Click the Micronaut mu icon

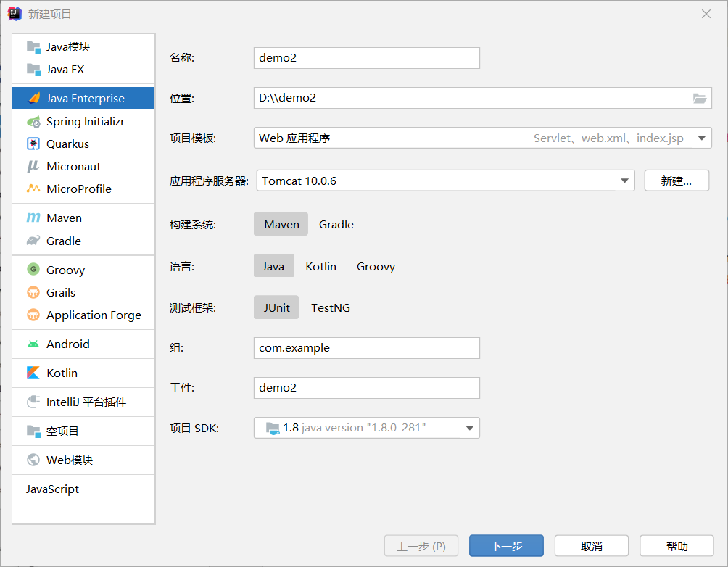(33, 166)
